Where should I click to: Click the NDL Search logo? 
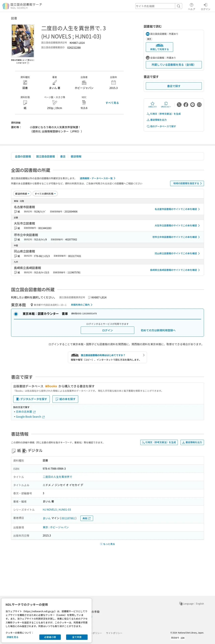(x=22, y=6)
